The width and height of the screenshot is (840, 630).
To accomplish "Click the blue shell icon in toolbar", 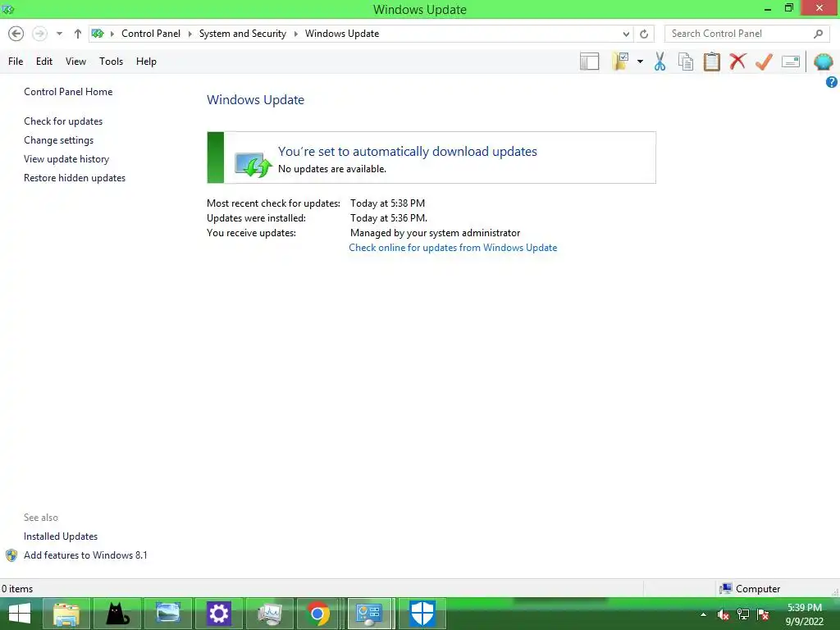I will [x=824, y=62].
